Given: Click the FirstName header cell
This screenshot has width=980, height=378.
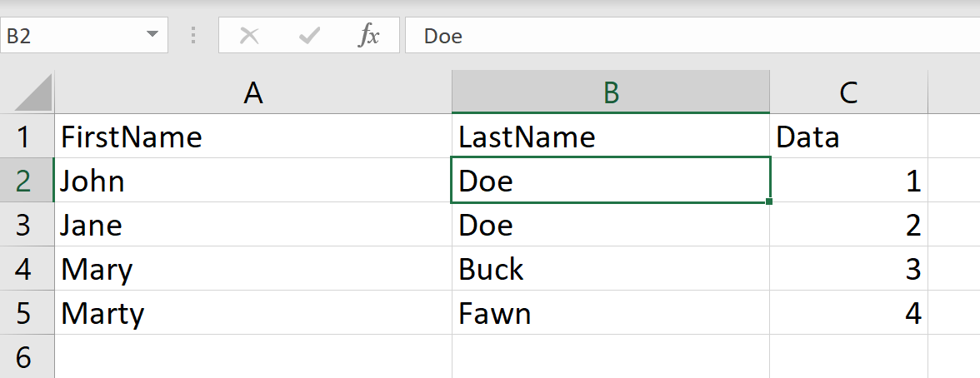Looking at the screenshot, I should point(253,137).
